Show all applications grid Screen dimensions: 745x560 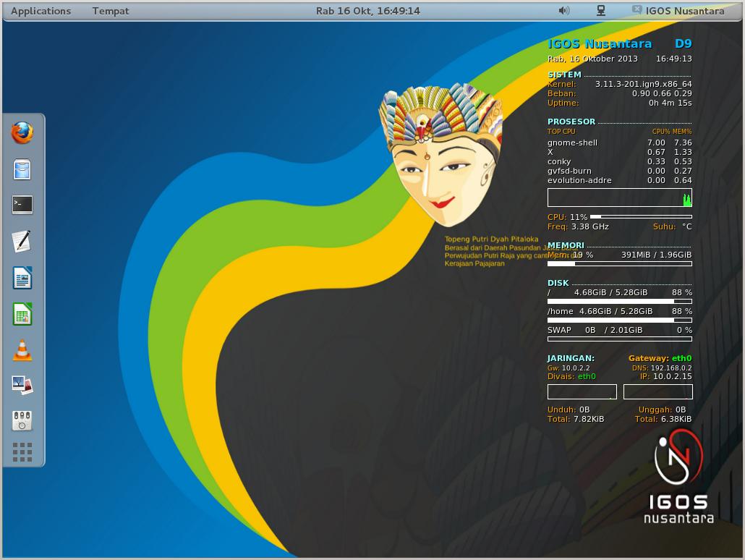point(22,451)
